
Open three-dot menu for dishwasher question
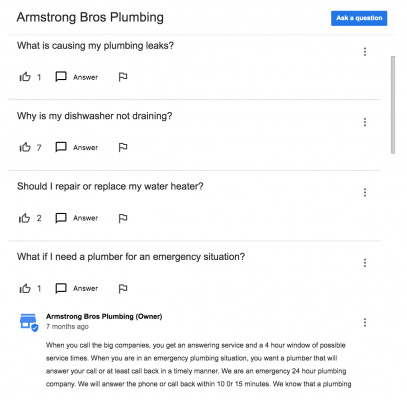click(365, 122)
